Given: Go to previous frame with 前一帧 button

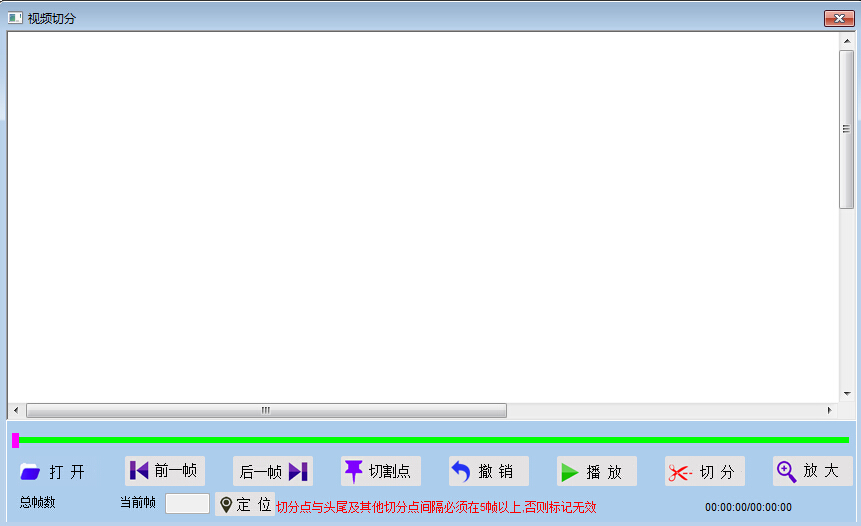Looking at the screenshot, I should tap(165, 471).
